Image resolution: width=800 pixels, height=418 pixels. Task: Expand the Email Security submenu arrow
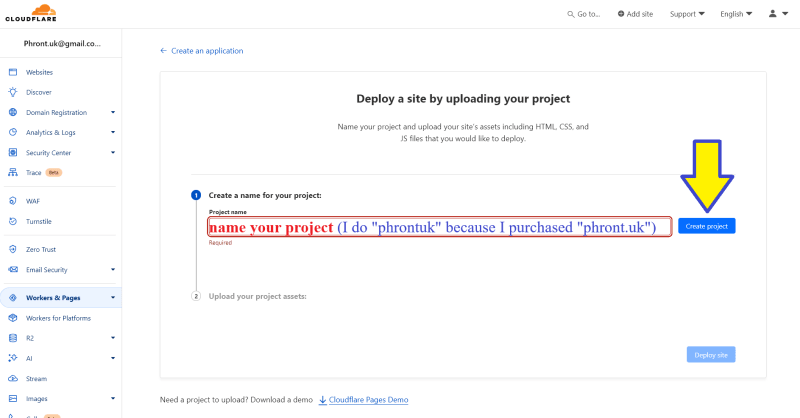tap(113, 269)
